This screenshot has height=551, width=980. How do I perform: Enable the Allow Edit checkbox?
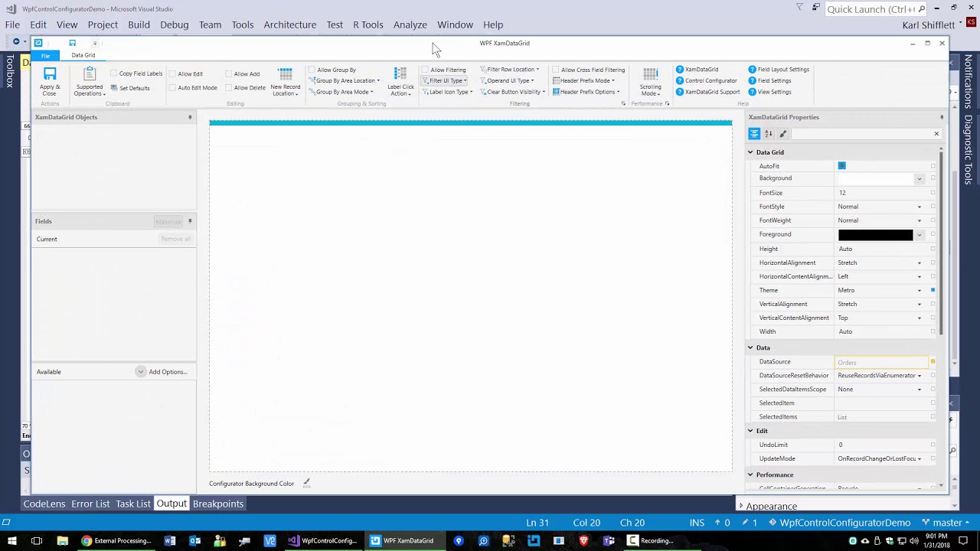pos(173,74)
